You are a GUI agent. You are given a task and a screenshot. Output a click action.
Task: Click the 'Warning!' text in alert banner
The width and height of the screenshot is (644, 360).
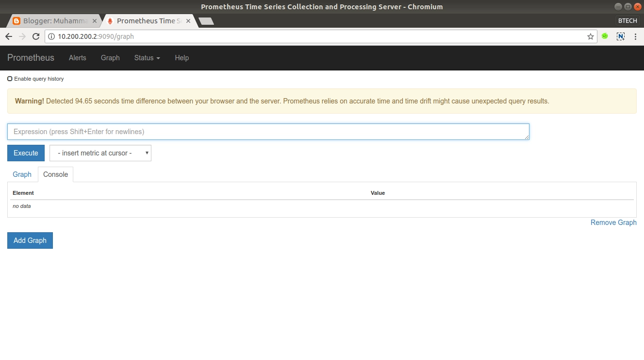30,101
